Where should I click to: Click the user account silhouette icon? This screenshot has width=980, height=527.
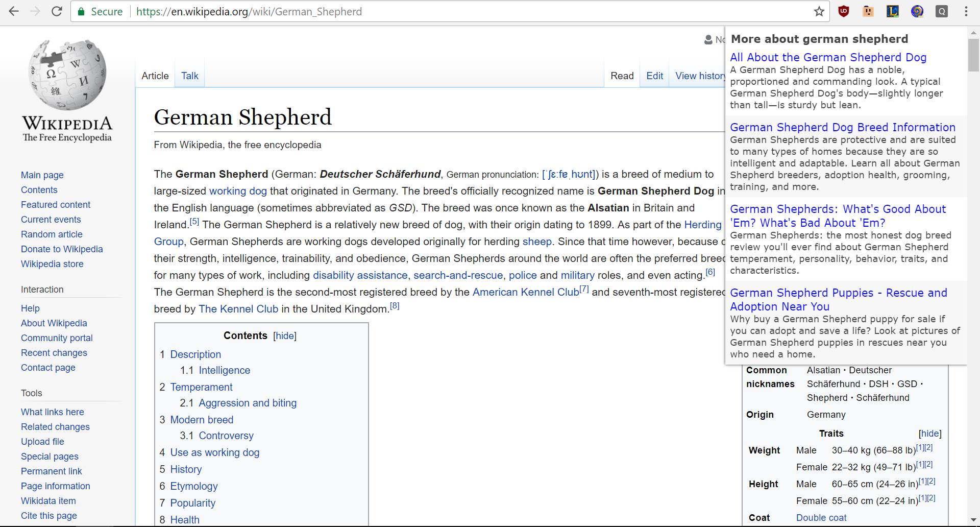pos(708,39)
